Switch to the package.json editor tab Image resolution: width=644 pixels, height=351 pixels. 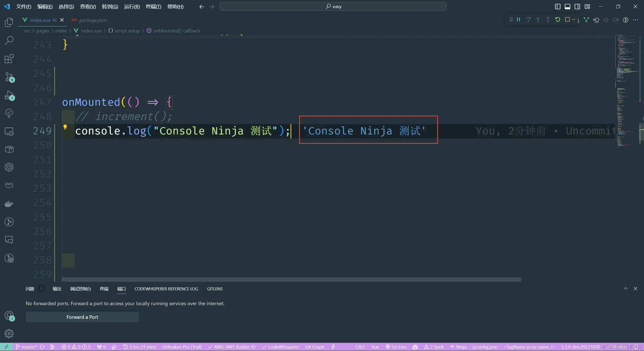[x=89, y=20]
